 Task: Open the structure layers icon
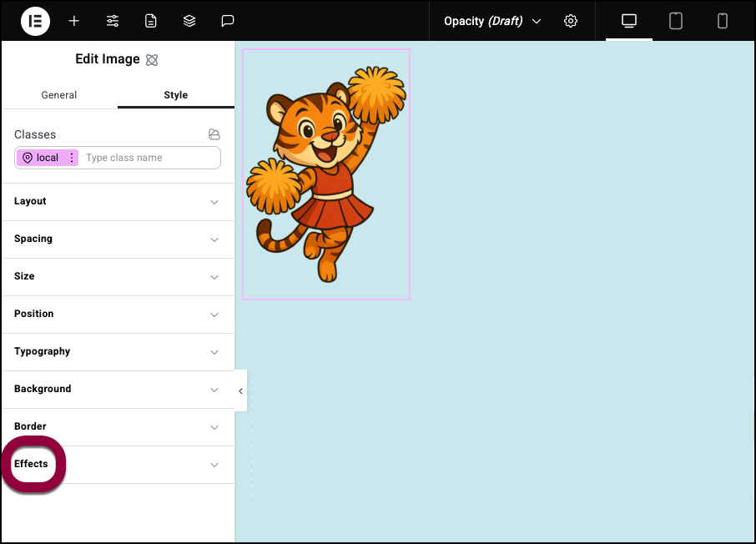pyautogui.click(x=189, y=21)
